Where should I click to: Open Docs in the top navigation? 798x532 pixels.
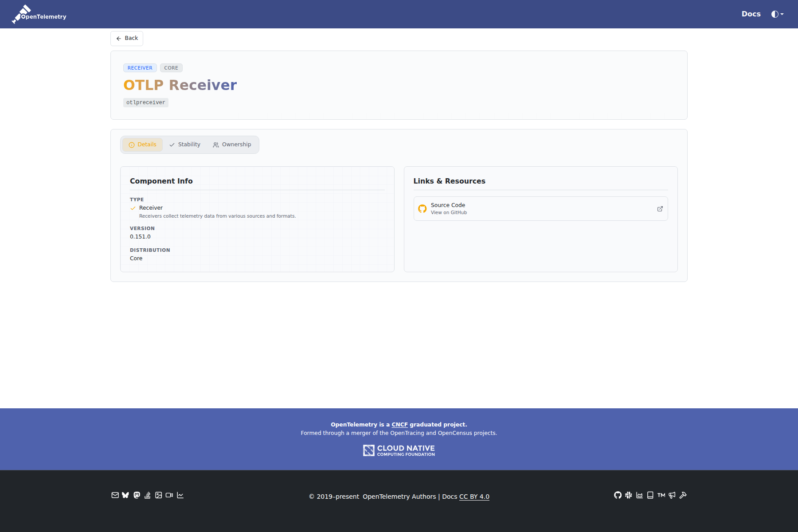pos(751,14)
